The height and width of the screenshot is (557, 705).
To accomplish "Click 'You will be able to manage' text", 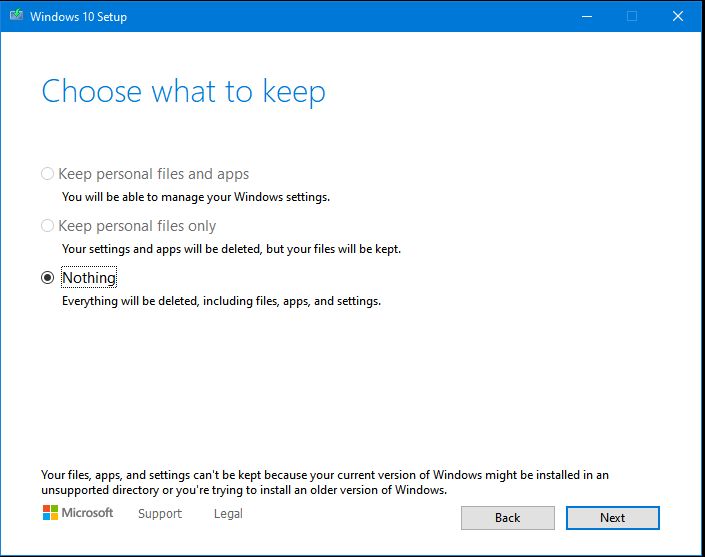I will point(196,197).
